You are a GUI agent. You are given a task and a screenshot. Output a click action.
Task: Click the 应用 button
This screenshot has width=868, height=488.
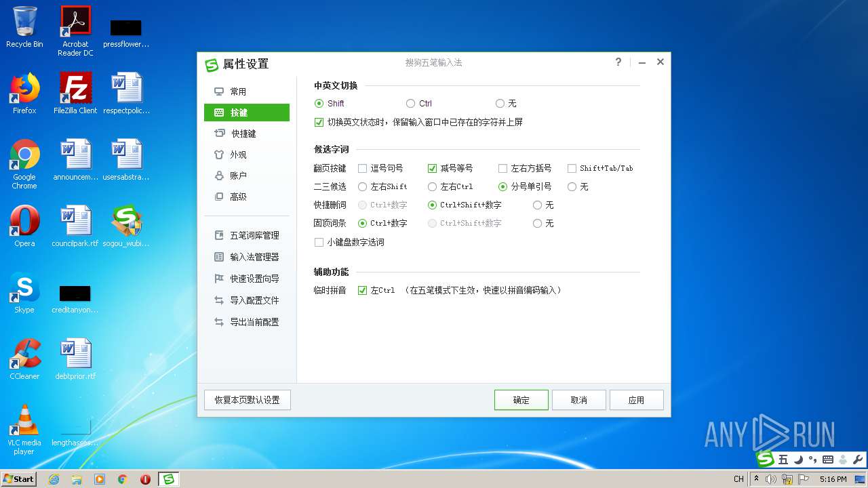coord(637,400)
